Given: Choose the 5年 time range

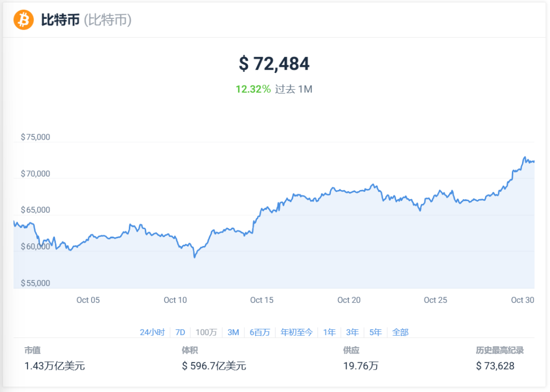Looking at the screenshot, I should [375, 332].
